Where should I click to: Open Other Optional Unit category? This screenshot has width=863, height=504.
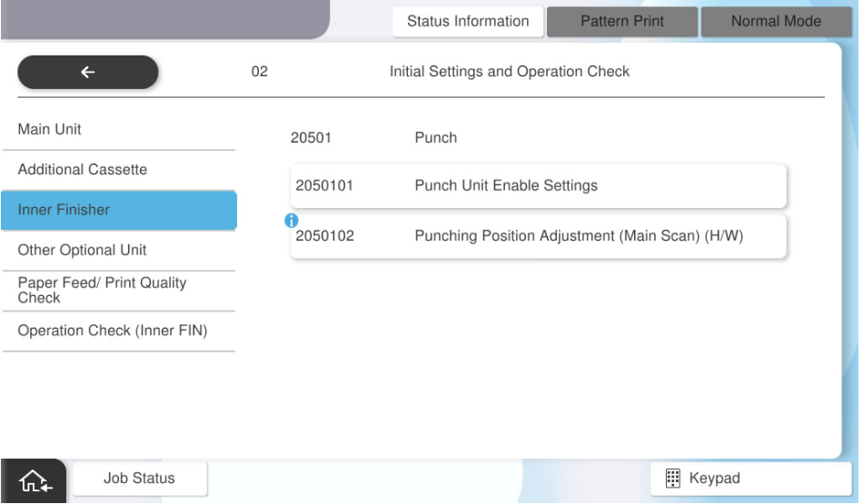(x=118, y=250)
